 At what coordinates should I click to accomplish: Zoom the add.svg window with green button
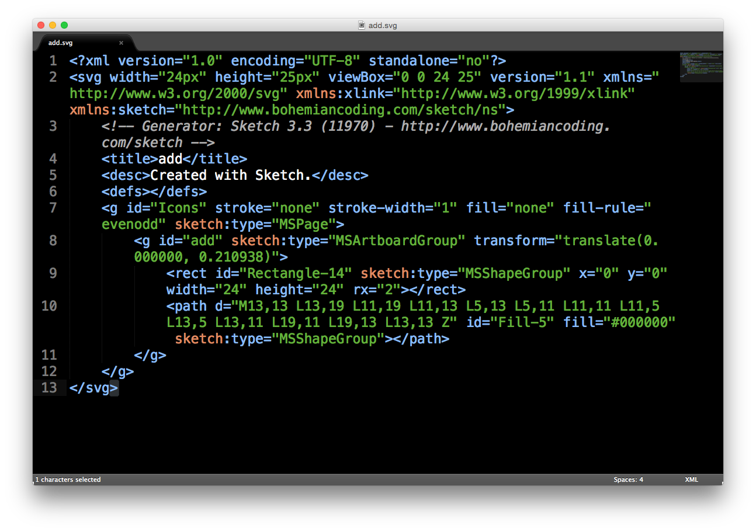point(64,25)
